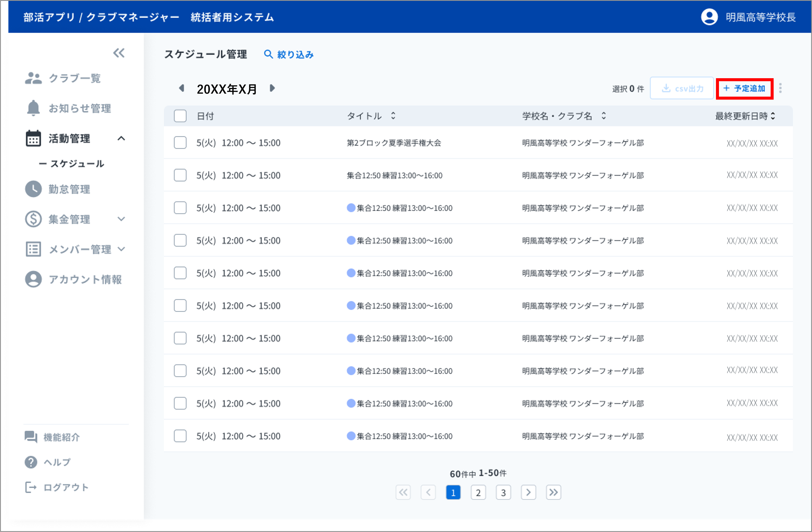
Task: Click the タイトル column sort arrows
Action: click(393, 116)
